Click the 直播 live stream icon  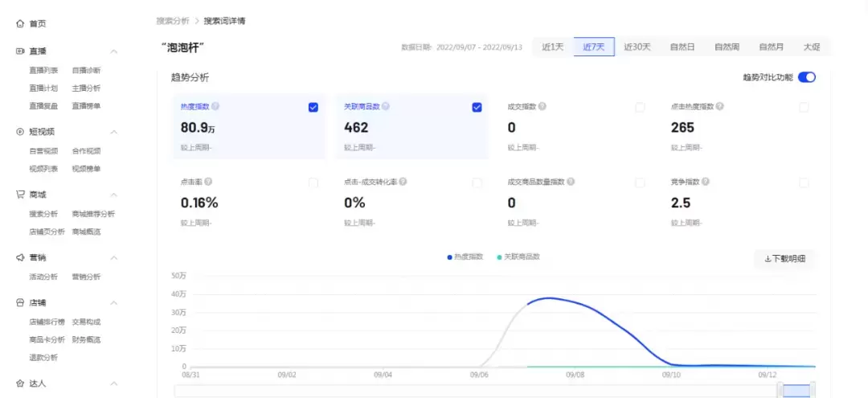[x=20, y=51]
